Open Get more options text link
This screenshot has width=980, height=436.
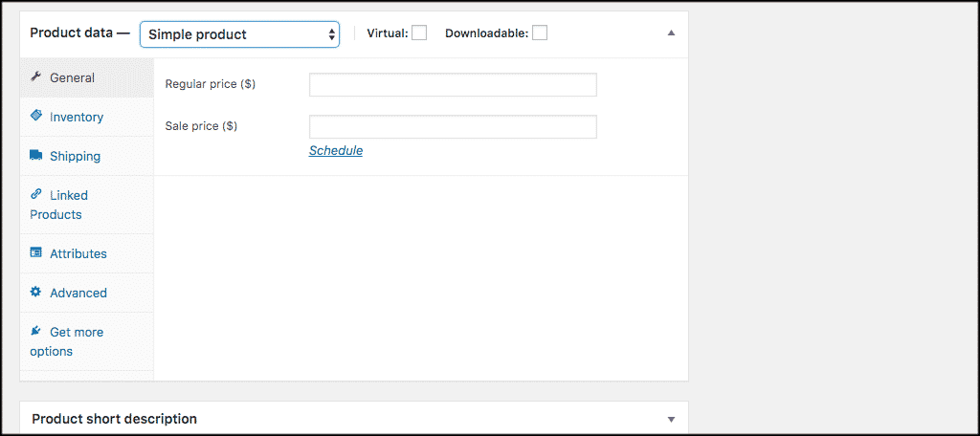tap(67, 341)
